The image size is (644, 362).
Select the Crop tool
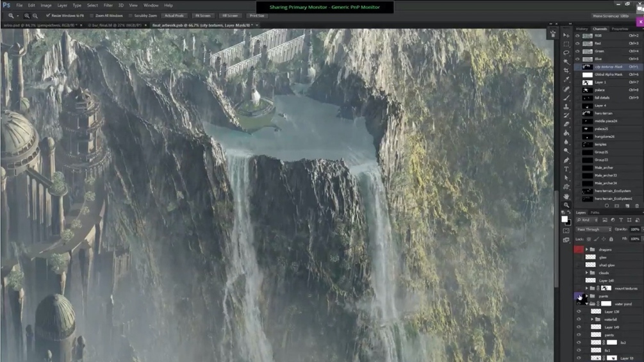pos(566,70)
